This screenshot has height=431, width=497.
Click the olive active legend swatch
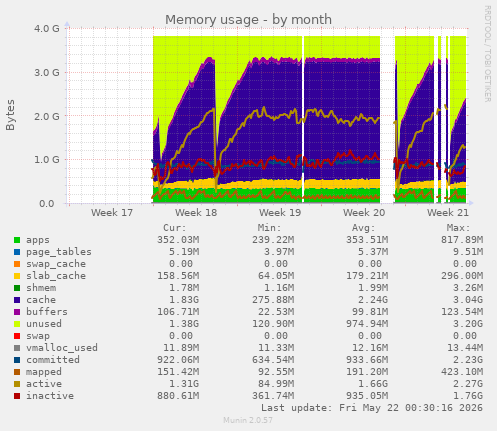click(17, 384)
